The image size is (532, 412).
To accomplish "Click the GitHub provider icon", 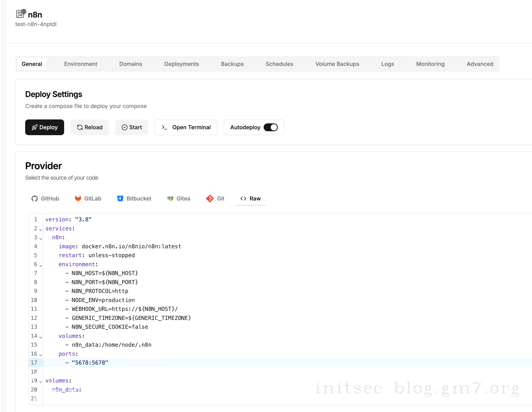I will 35,199.
